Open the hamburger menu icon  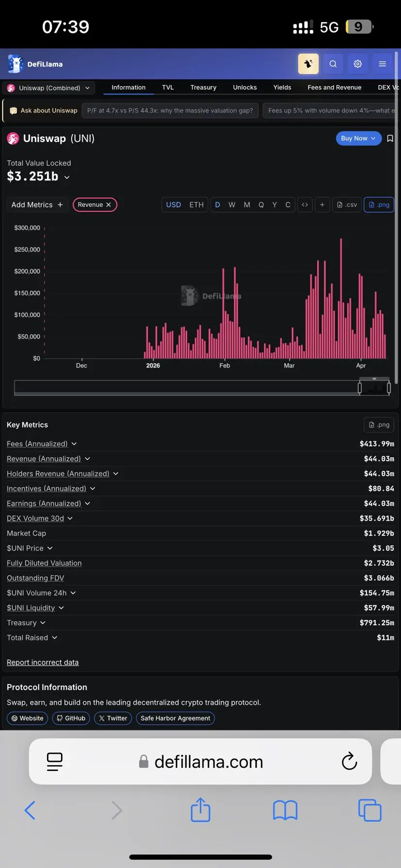(x=383, y=64)
